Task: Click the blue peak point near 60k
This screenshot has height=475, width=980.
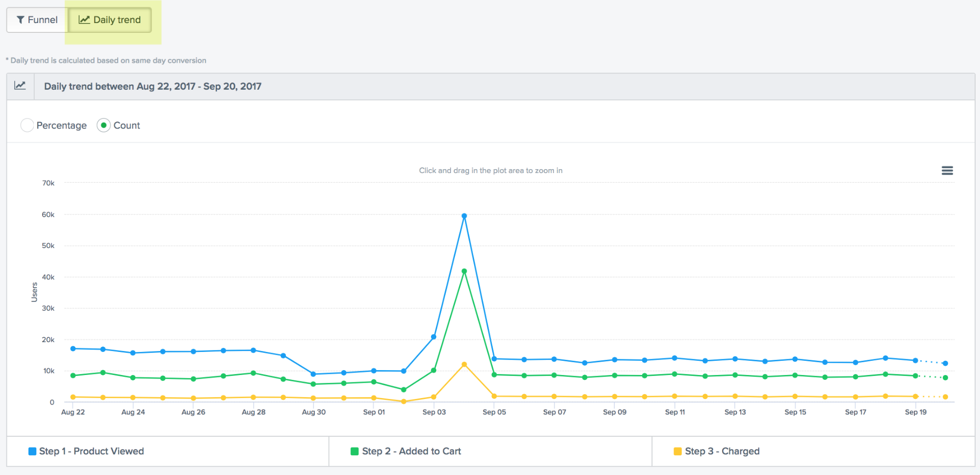Action: 464,216
